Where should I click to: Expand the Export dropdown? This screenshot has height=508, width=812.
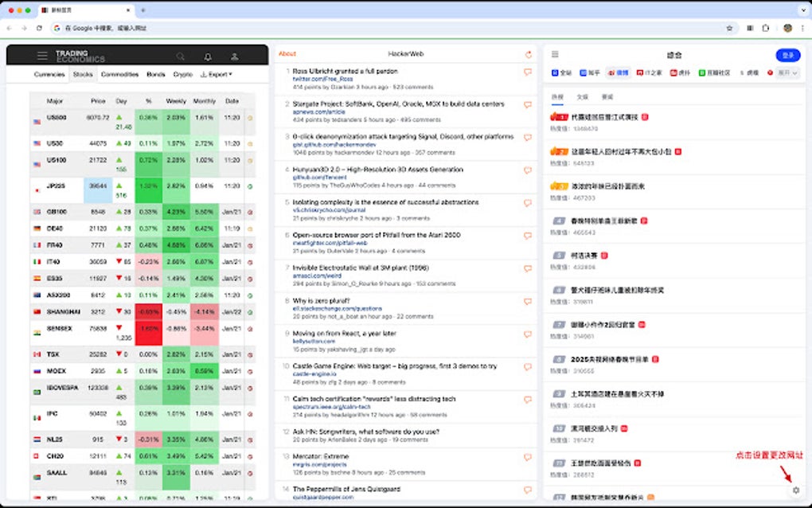(x=216, y=74)
